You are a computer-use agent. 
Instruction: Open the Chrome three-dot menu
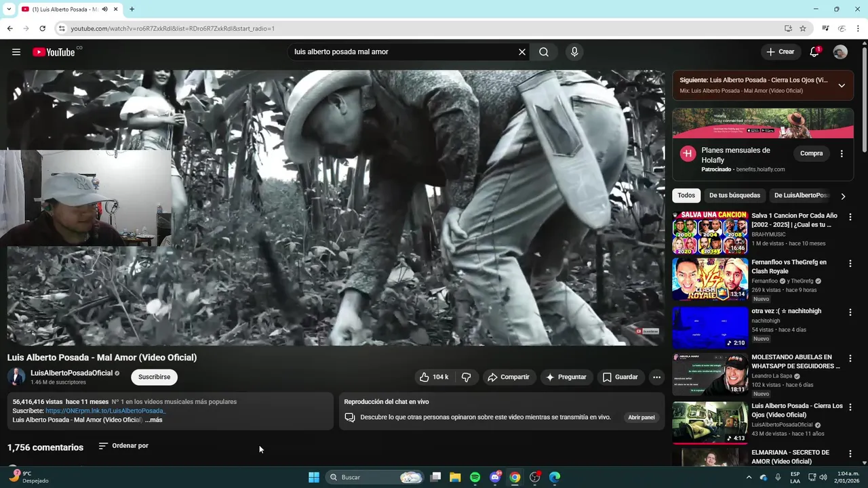click(859, 28)
